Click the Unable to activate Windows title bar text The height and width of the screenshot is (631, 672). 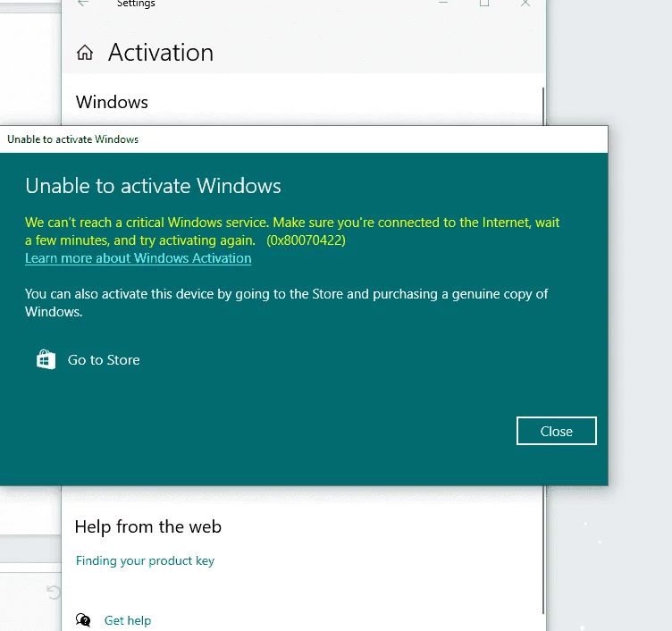coord(73,139)
